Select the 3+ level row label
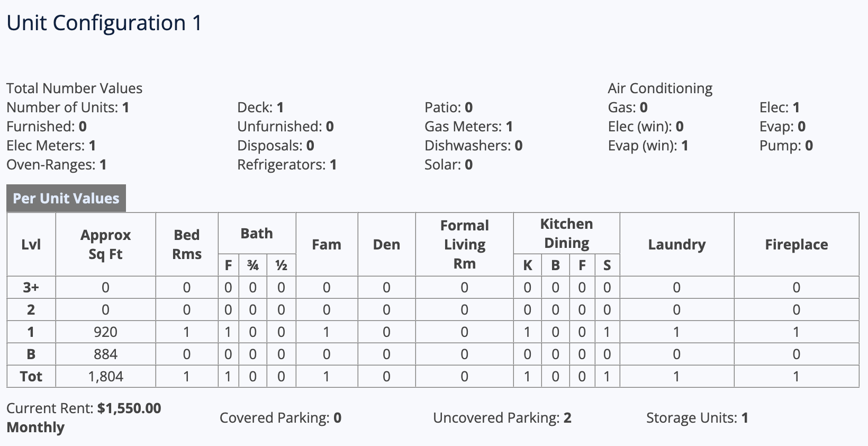The height and width of the screenshot is (446, 868). [x=31, y=288]
